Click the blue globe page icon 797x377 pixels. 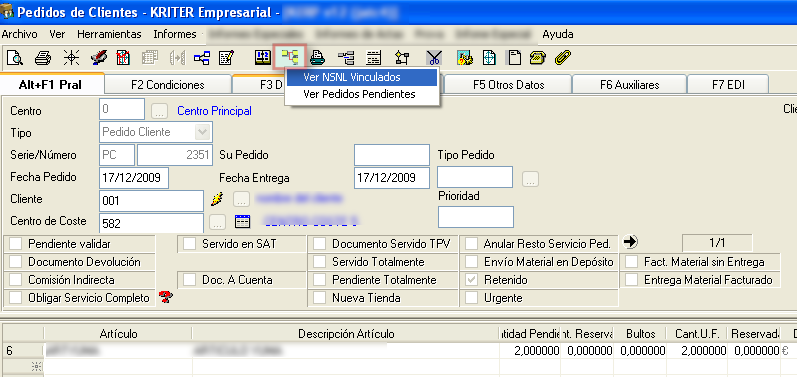[489, 57]
